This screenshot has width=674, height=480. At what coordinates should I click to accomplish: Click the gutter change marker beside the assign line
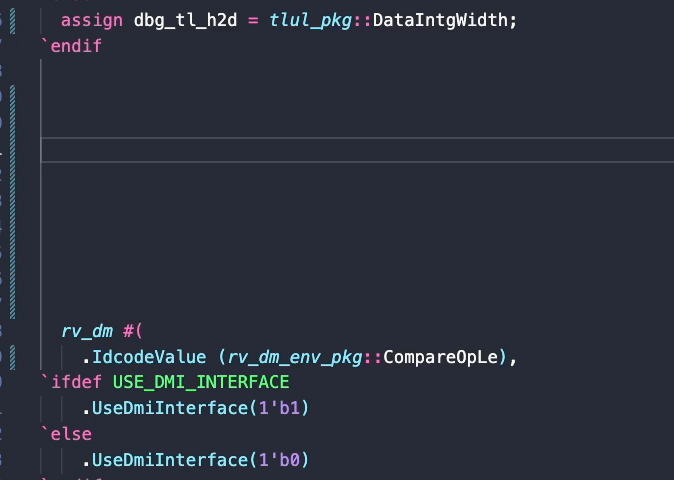click(x=11, y=20)
